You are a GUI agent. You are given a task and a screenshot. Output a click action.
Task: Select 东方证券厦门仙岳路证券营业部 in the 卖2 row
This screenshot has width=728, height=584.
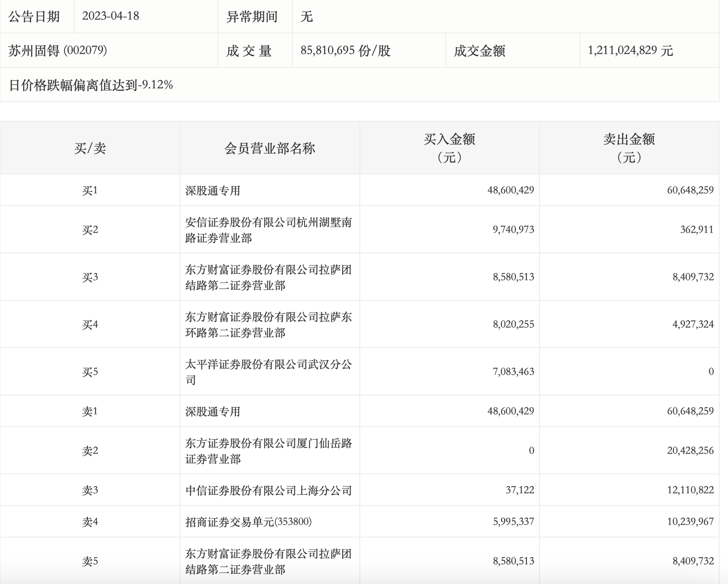coord(268,451)
